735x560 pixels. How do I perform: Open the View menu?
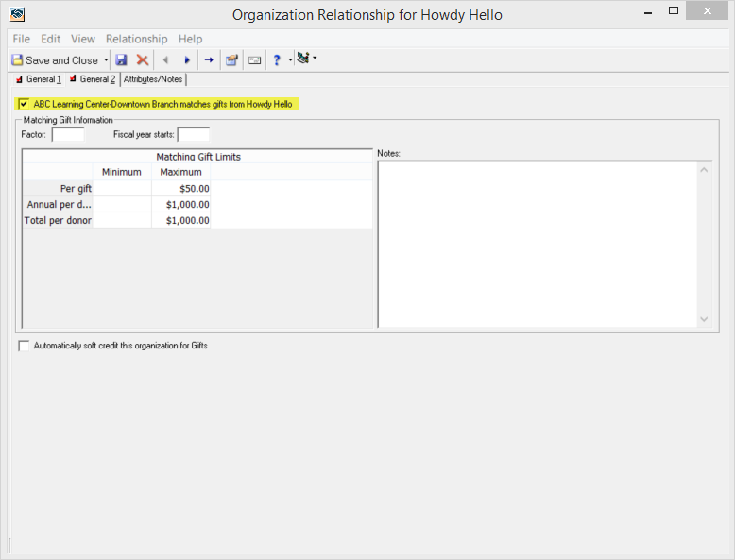pos(83,39)
